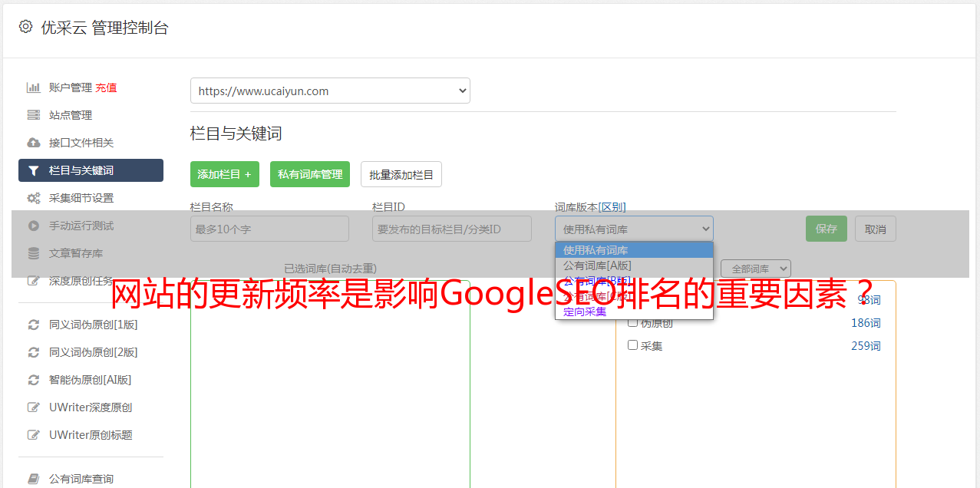Image resolution: width=980 pixels, height=488 pixels.
Task: Click the 批量添加栏目 button
Action: click(401, 174)
